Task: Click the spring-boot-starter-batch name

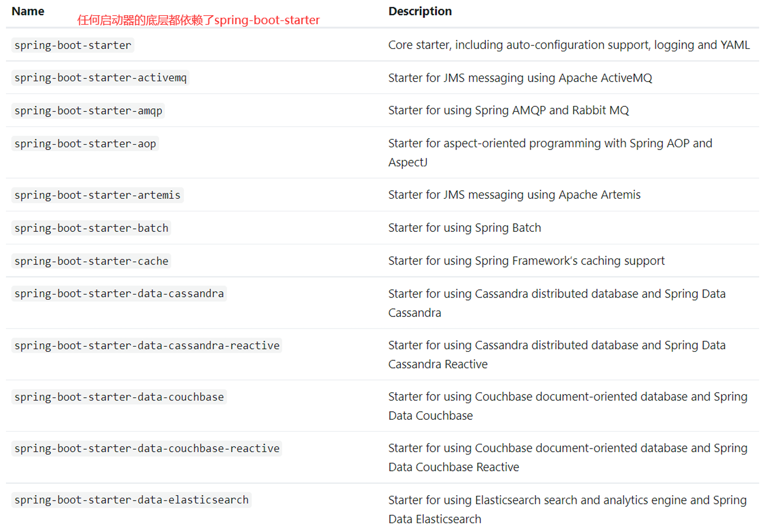Action: click(91, 228)
